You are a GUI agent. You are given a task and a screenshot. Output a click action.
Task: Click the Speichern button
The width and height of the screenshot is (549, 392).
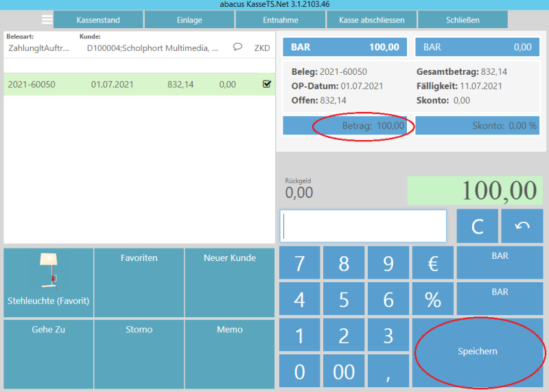point(478,351)
